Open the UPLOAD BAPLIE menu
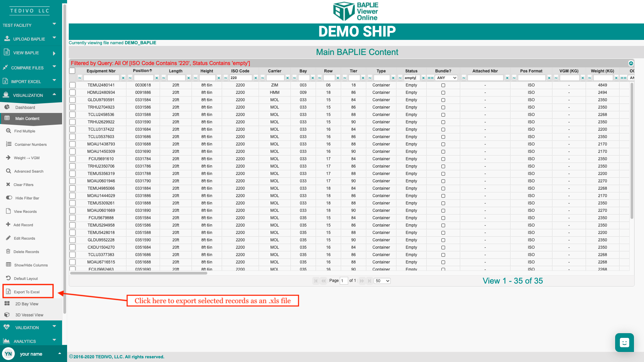644x362 pixels. (x=29, y=39)
